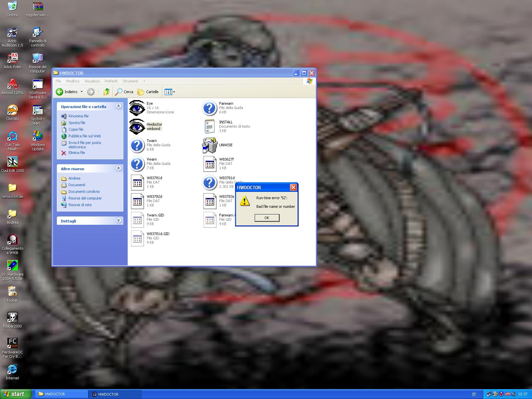Select the UNWISE uninstaller icon
This screenshot has height=399, width=532.
209,145
